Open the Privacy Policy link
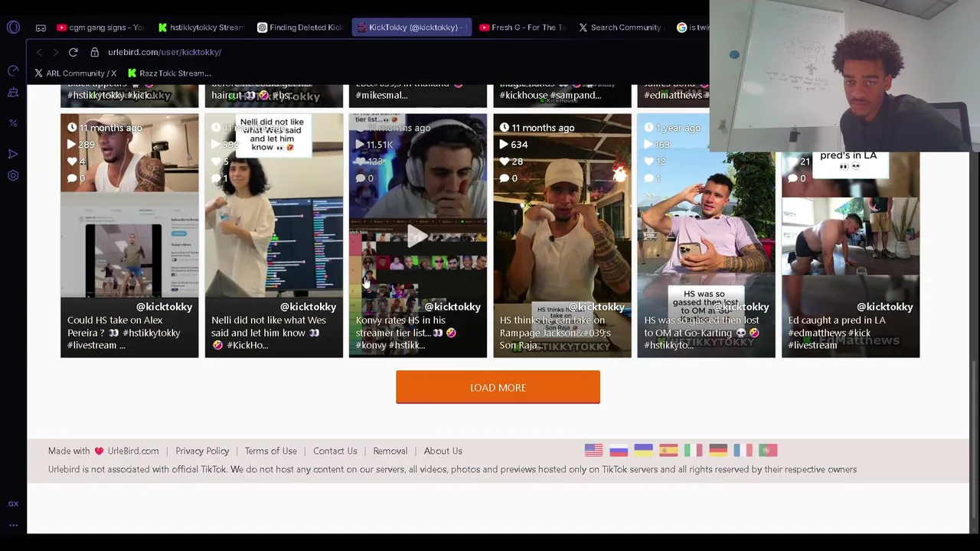The image size is (980, 551). pos(202,451)
